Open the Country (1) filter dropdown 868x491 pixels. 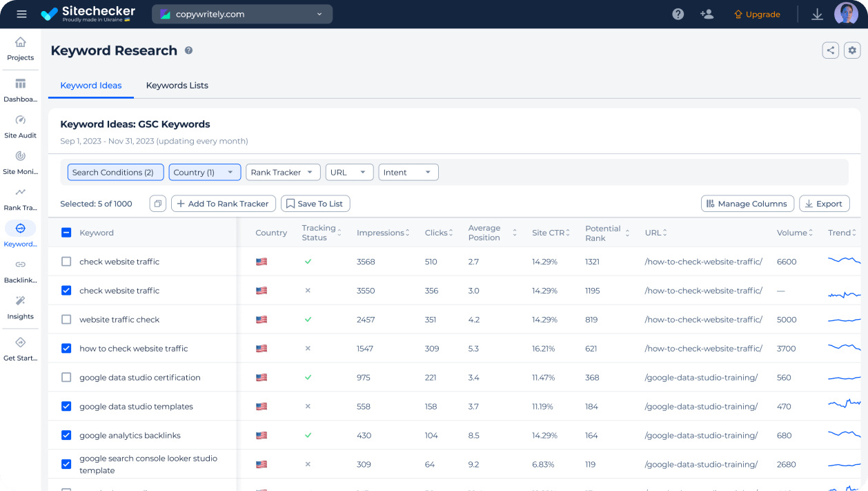point(205,173)
